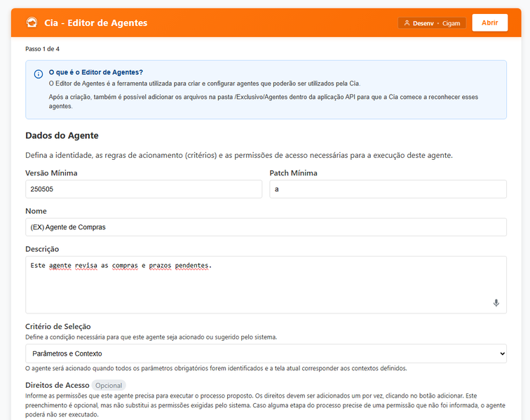Click the 'Cia - Editor de Agentes' title
Screen dimensions: 530x420
pyautogui.click(x=96, y=22)
